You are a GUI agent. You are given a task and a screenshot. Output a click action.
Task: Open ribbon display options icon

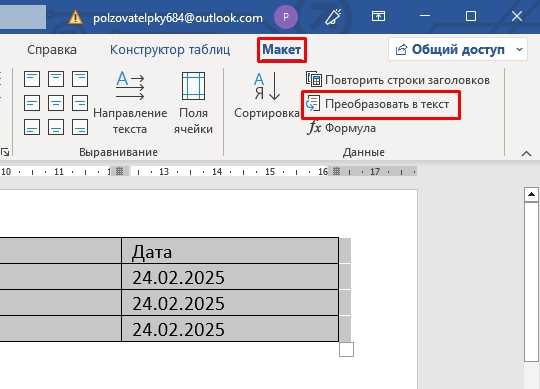[378, 16]
